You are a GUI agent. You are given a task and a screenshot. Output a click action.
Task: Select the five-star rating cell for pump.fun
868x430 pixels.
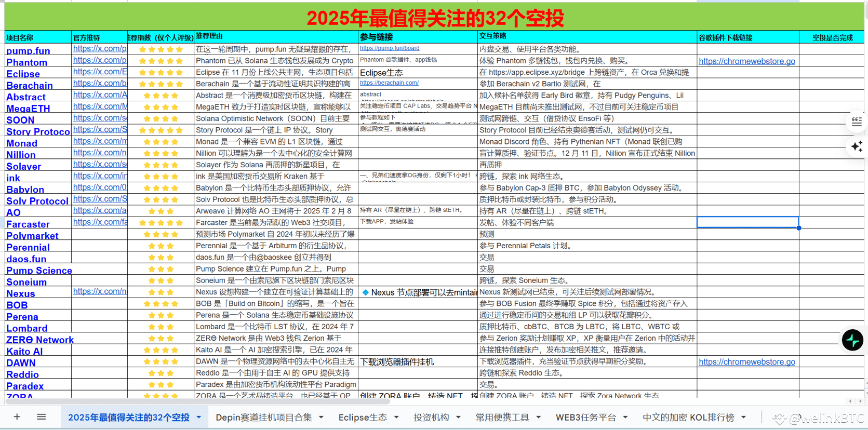161,50
